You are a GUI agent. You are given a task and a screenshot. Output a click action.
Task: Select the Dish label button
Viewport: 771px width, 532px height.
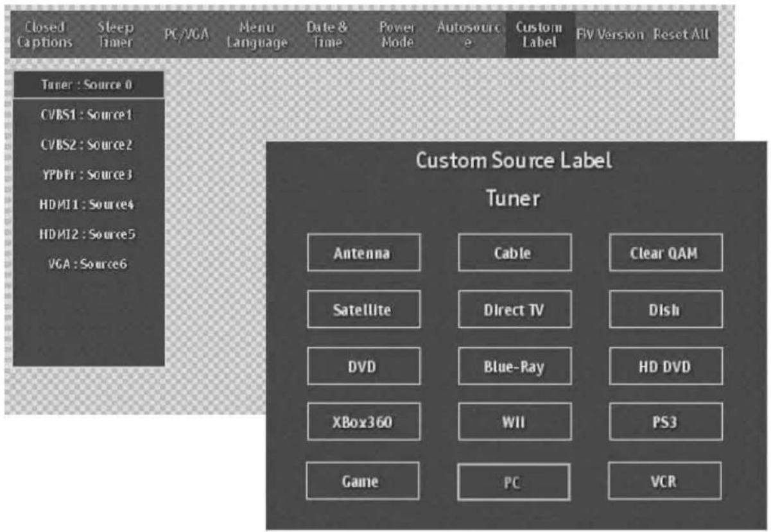coord(666,309)
